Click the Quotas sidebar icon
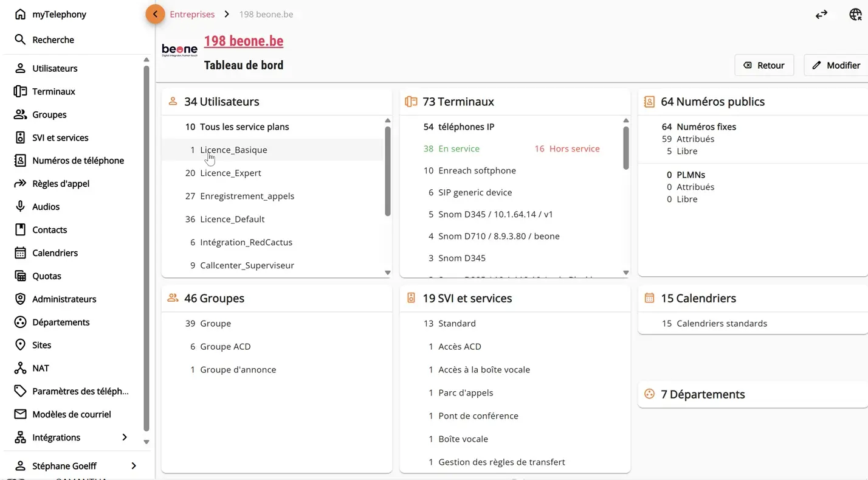The width and height of the screenshot is (868, 480). pos(21,276)
